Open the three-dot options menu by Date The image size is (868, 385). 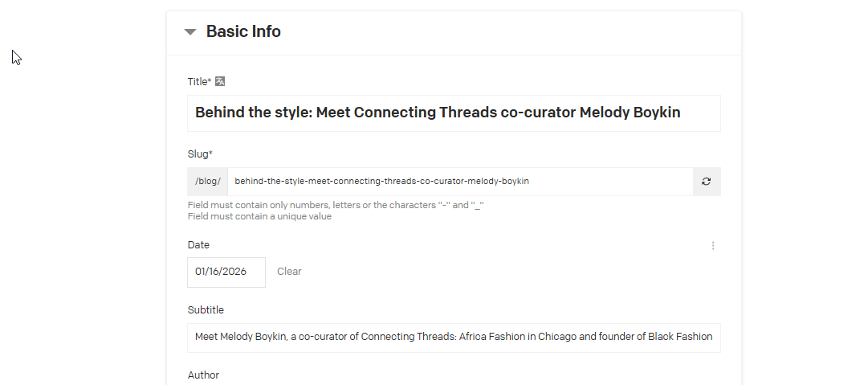(x=713, y=246)
